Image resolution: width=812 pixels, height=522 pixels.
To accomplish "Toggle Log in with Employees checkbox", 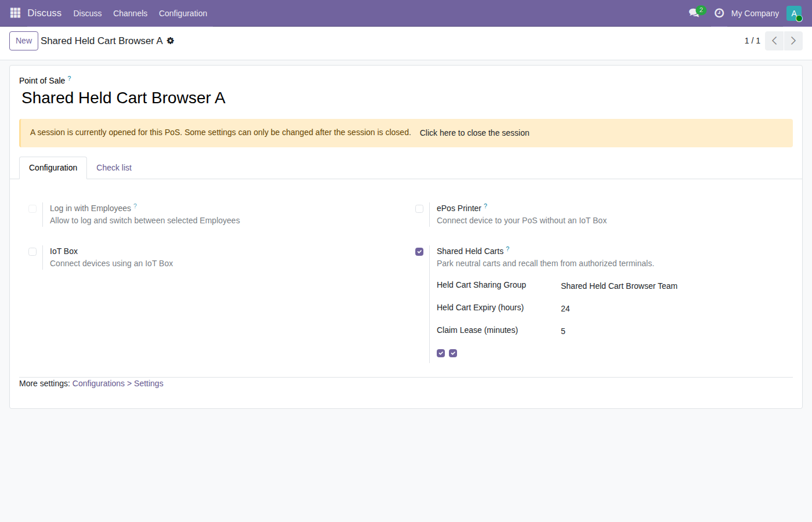I will (32, 209).
